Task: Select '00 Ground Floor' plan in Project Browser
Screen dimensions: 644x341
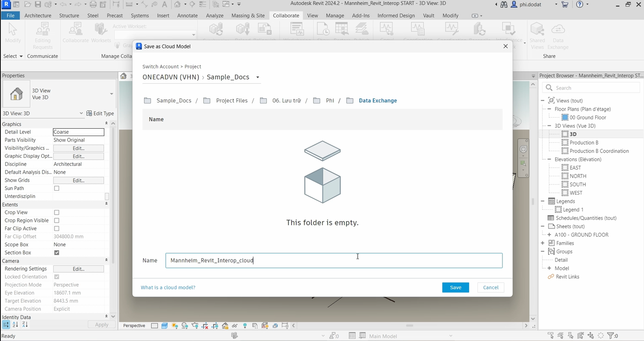Action: click(588, 118)
